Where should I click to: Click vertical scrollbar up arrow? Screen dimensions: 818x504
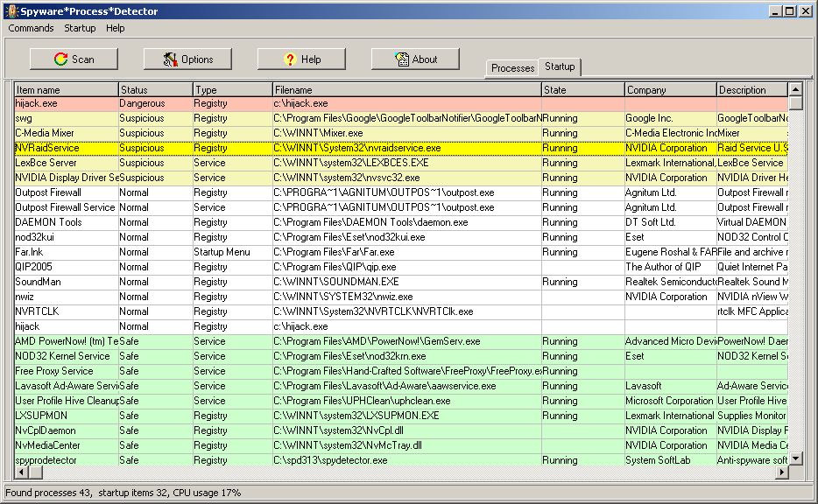coord(795,89)
